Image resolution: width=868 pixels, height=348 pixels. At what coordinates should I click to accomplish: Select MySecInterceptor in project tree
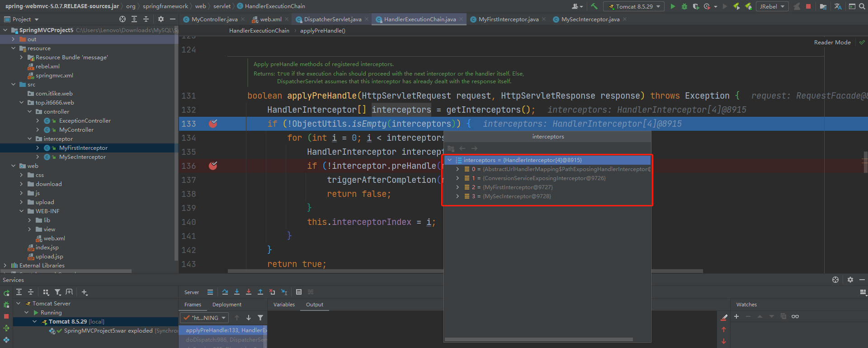pyautogui.click(x=82, y=157)
